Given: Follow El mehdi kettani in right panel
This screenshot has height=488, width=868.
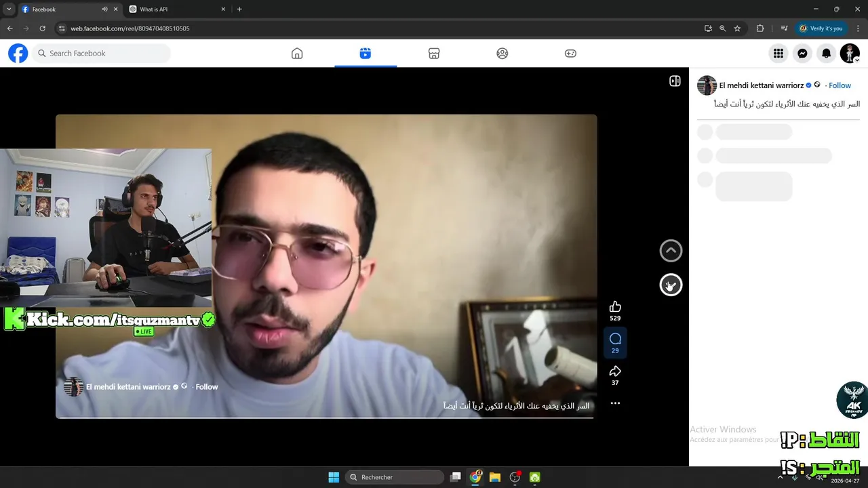Looking at the screenshot, I should point(840,85).
